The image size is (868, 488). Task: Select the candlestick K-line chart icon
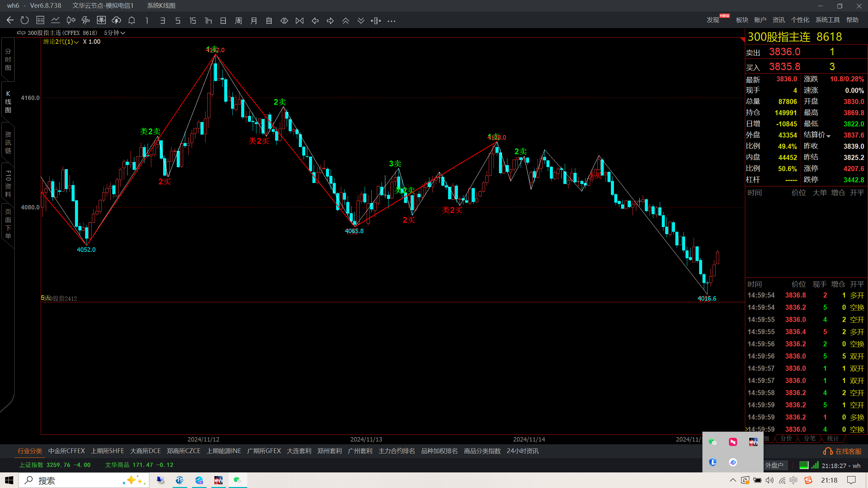pyautogui.click(x=71, y=20)
